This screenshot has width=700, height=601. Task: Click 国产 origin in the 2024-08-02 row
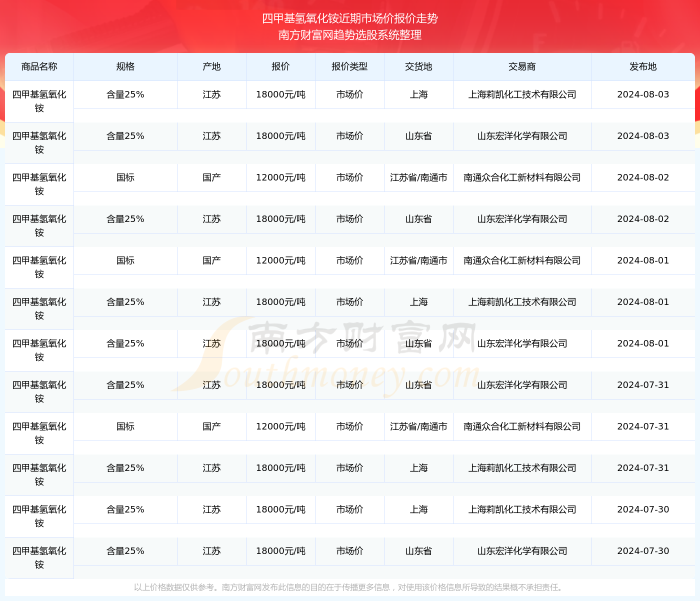pos(211,177)
